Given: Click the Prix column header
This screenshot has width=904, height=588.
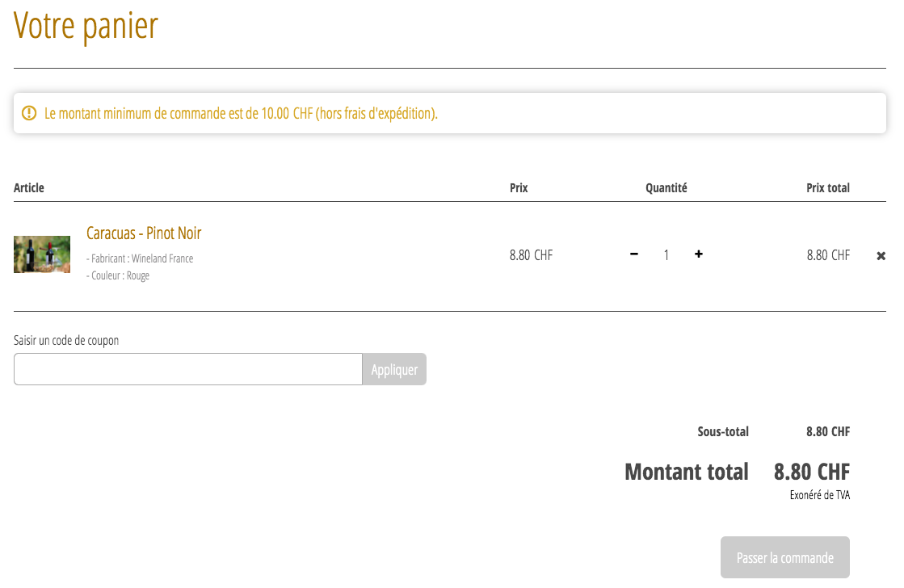Looking at the screenshot, I should (x=519, y=188).
